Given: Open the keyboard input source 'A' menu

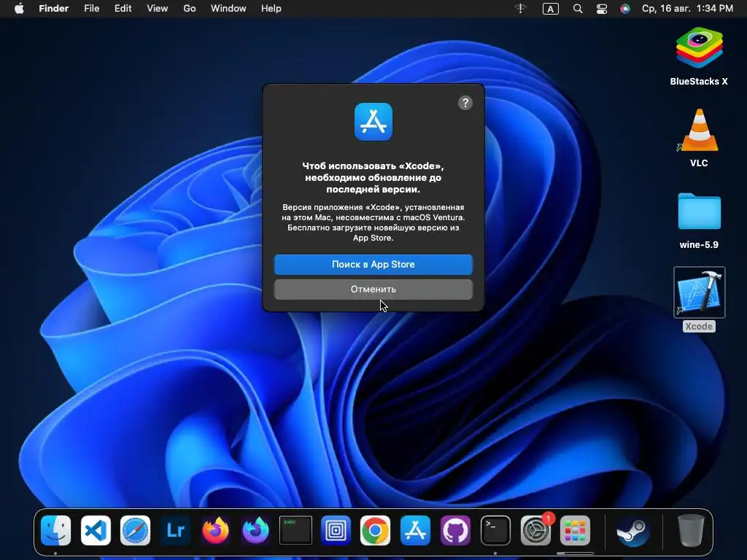Looking at the screenshot, I should point(550,9).
